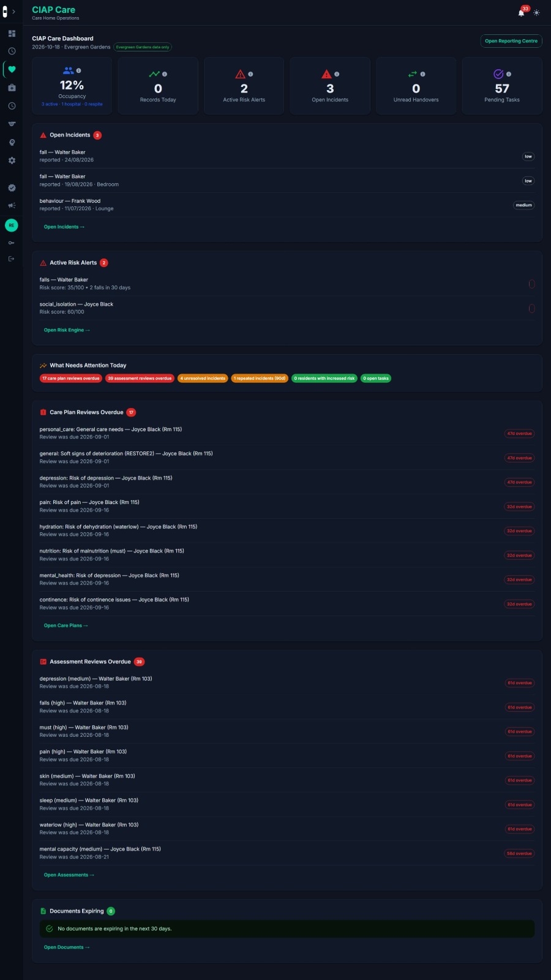551x980 pixels.
Task: Follow the 'Open Risk Engine →' link
Action: pos(67,330)
